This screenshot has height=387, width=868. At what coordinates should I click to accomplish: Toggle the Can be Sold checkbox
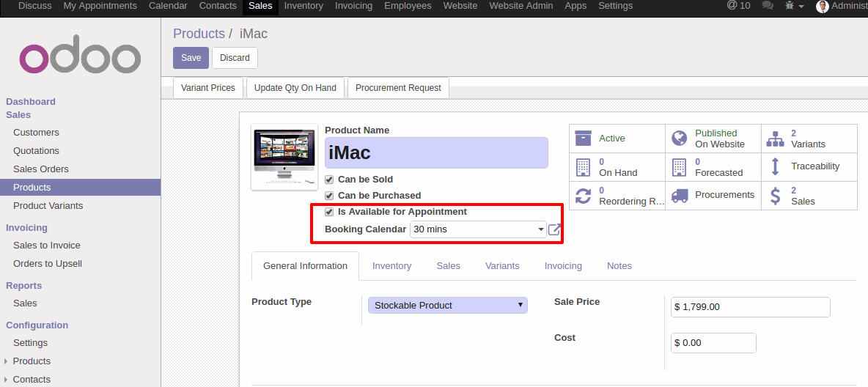click(x=329, y=180)
